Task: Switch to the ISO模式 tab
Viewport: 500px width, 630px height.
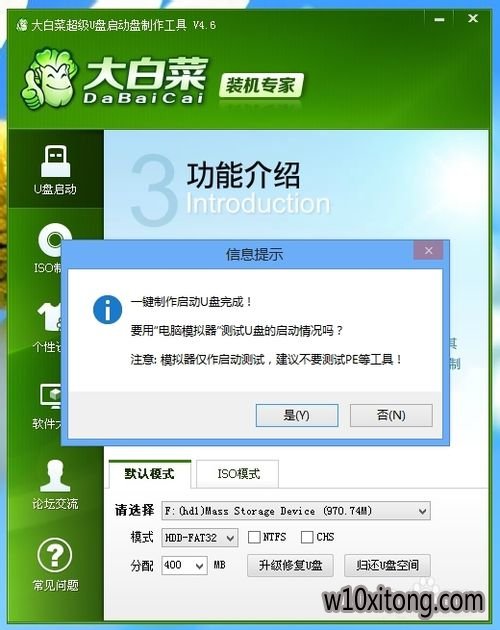Action: (238, 474)
